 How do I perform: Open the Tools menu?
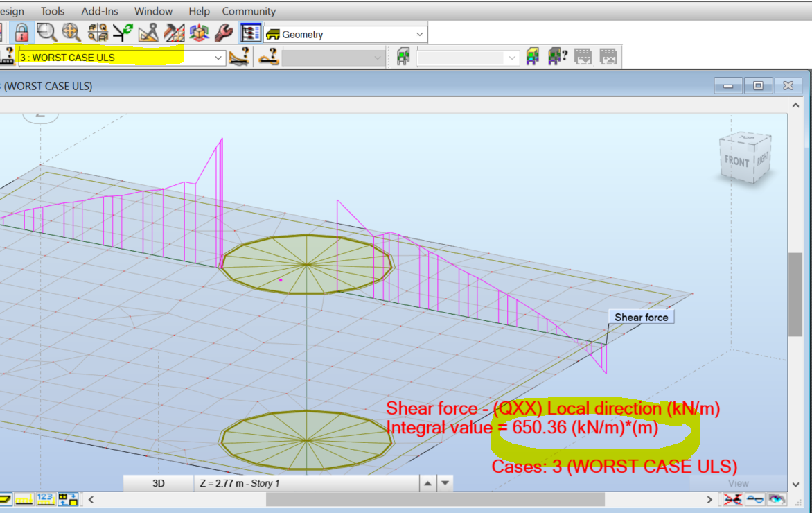[x=53, y=10]
